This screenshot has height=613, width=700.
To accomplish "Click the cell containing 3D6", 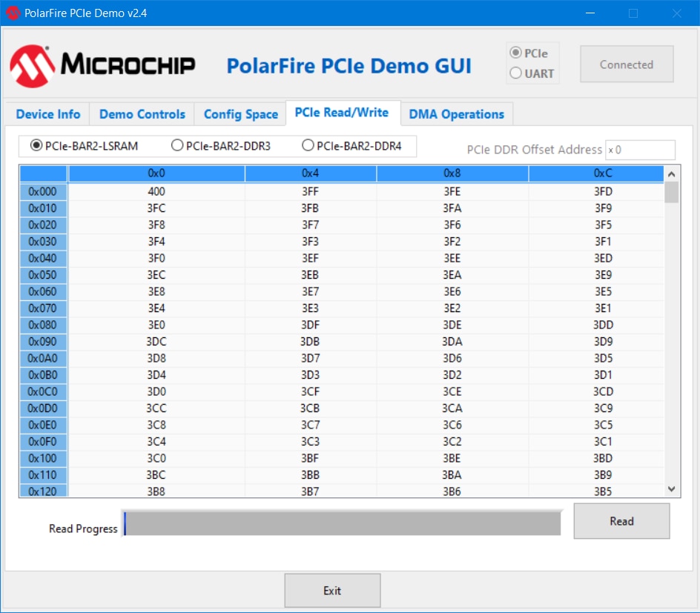I will coord(452,358).
